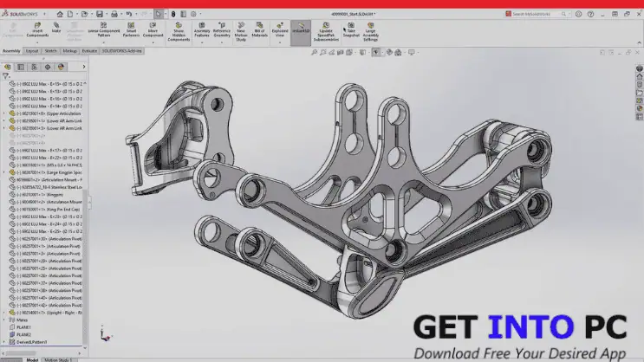This screenshot has width=644, height=362.
Task: Click the Exploded View tool
Action: 280,30
